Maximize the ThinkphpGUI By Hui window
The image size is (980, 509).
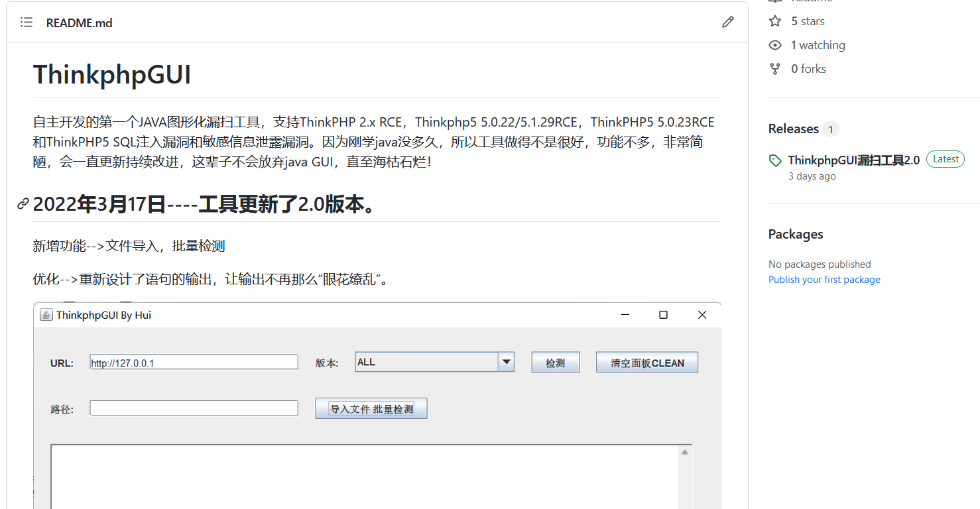(663, 315)
